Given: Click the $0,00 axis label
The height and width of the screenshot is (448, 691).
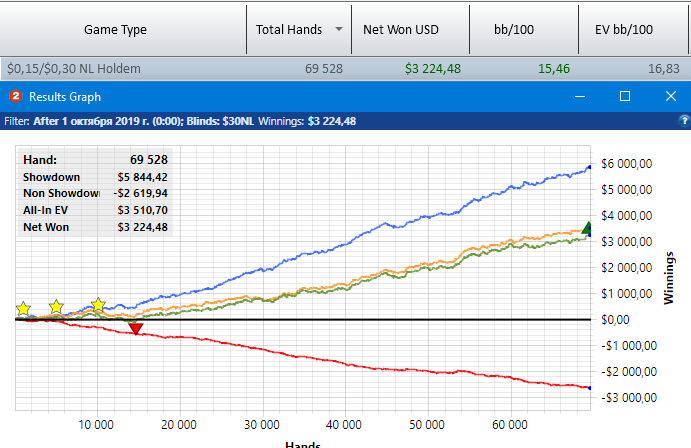Looking at the screenshot, I should coord(616,320).
